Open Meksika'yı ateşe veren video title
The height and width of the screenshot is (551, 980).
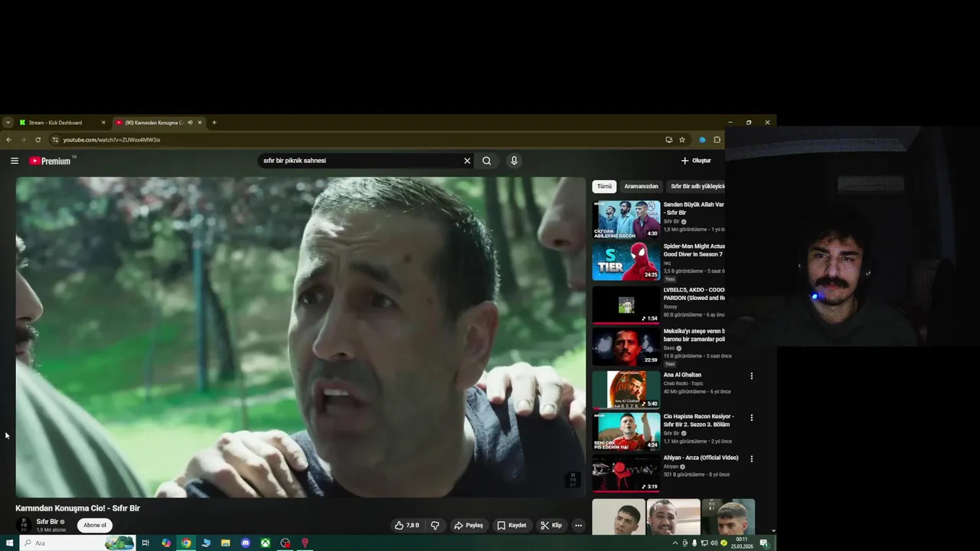(x=694, y=335)
